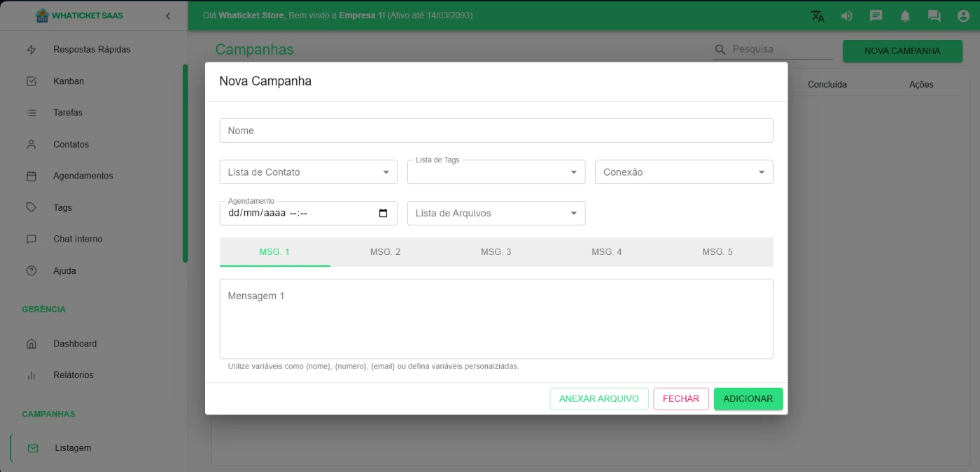Select the MSG. 5 tab
980x472 pixels.
(x=717, y=252)
